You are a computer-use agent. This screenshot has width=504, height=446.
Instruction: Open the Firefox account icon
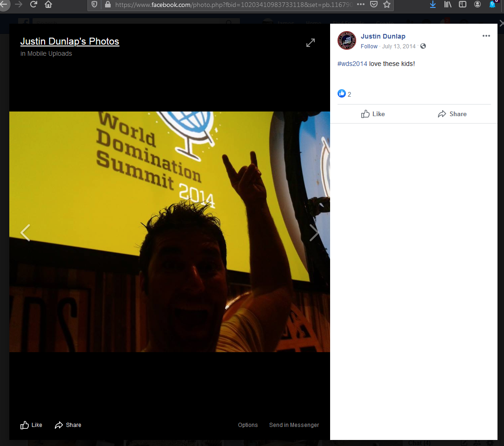pyautogui.click(x=477, y=5)
